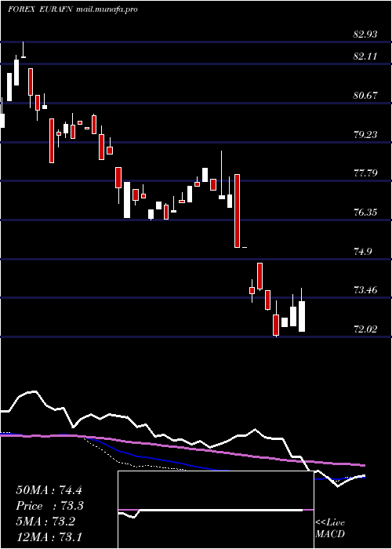Viewport: 392px width, 549px height.
Task: Select the 82.93 price level label
Action: click(365, 35)
